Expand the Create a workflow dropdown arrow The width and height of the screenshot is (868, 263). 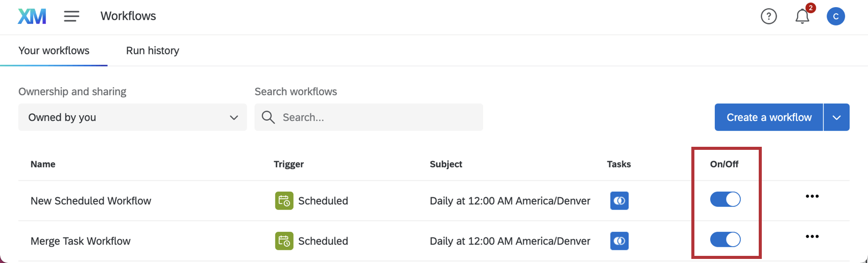point(836,117)
